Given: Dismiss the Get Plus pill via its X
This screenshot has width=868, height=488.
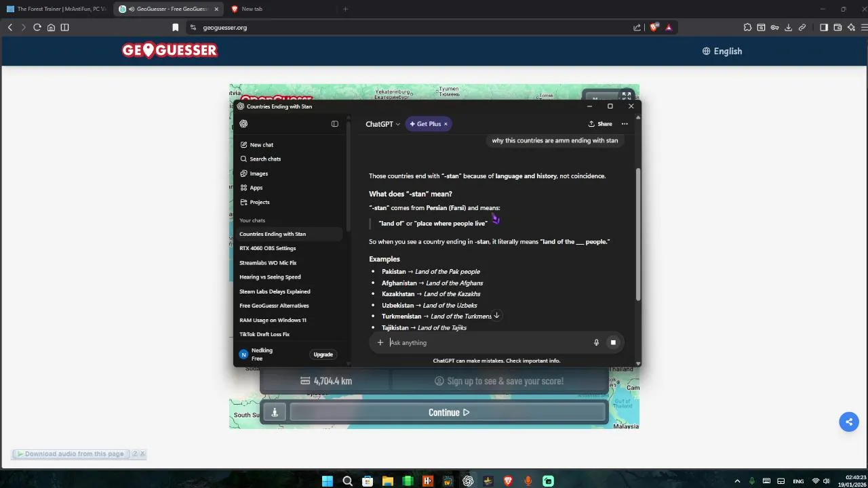Looking at the screenshot, I should [446, 124].
